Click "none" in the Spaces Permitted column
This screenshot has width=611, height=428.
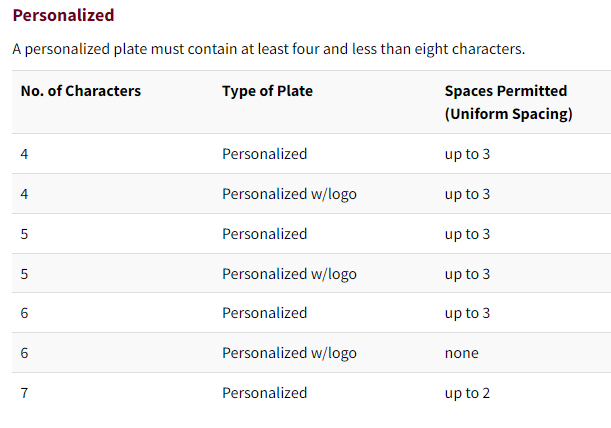461,353
